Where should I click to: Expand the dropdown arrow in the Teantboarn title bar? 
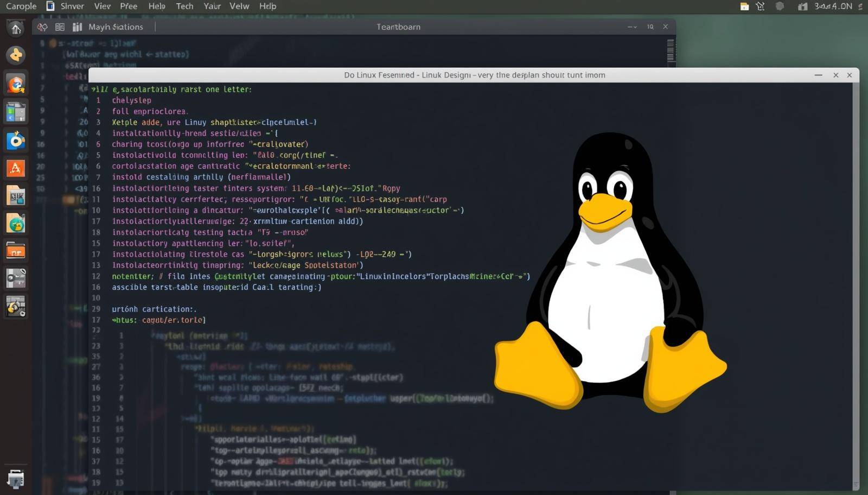coord(632,27)
